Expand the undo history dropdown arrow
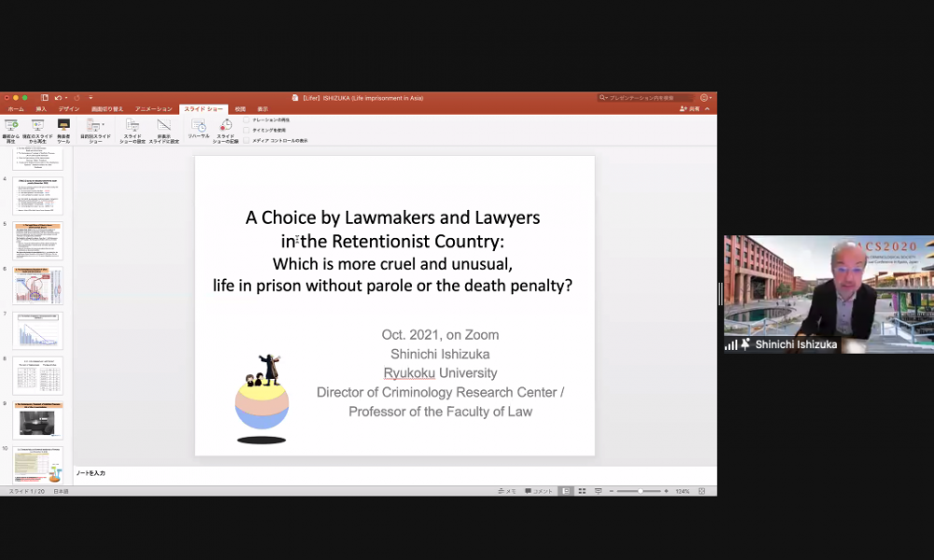 point(66,98)
